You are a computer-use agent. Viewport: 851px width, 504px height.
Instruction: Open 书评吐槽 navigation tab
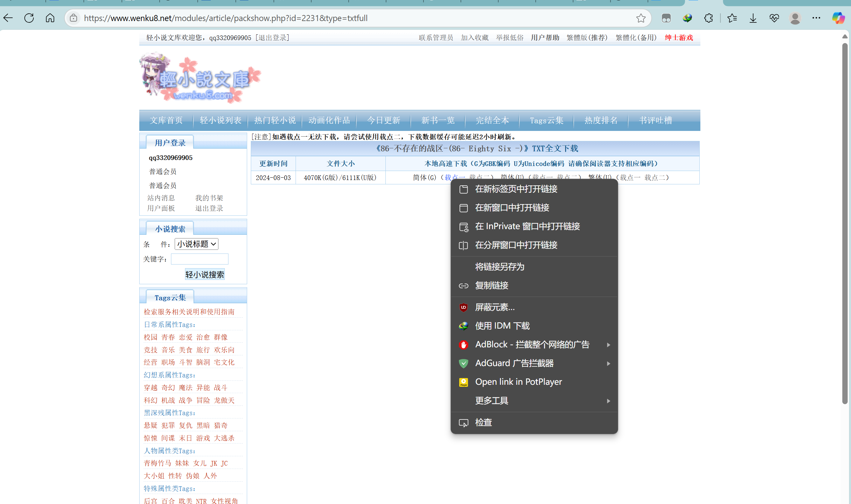[655, 120]
